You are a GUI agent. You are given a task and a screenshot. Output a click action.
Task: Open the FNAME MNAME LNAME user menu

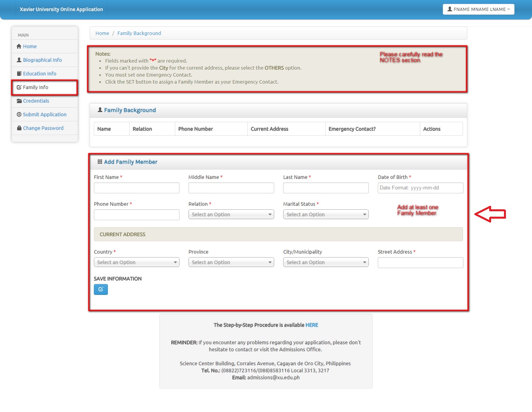pyautogui.click(x=478, y=9)
